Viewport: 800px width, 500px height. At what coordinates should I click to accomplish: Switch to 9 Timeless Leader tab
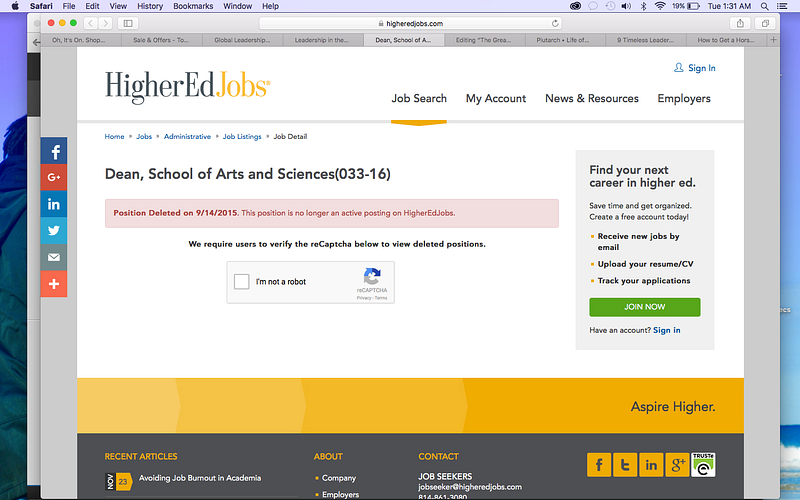[x=645, y=40]
